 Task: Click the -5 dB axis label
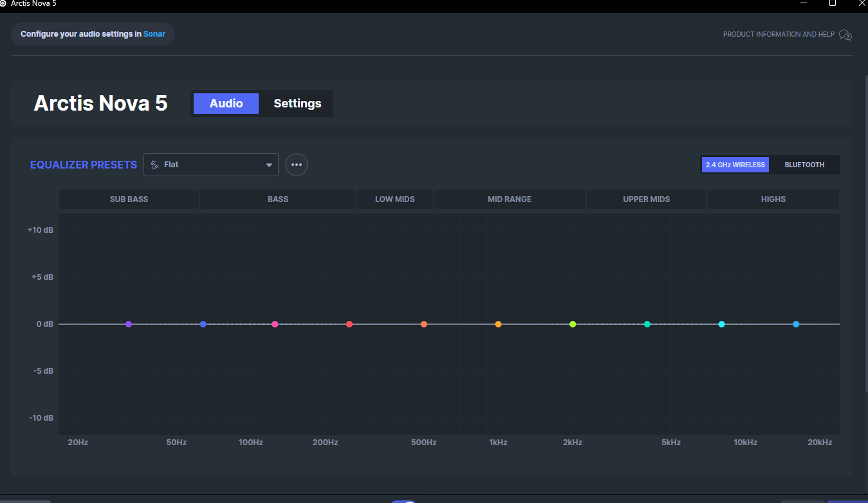click(x=42, y=371)
